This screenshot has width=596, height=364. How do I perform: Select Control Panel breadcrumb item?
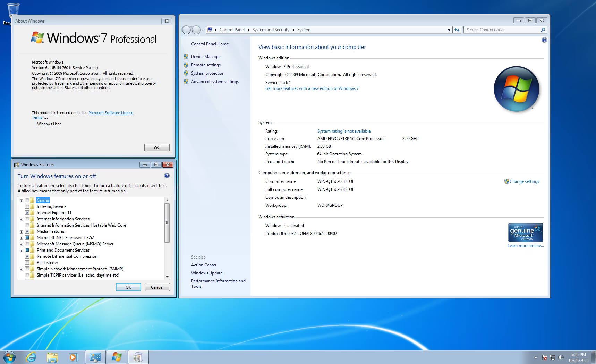[232, 30]
